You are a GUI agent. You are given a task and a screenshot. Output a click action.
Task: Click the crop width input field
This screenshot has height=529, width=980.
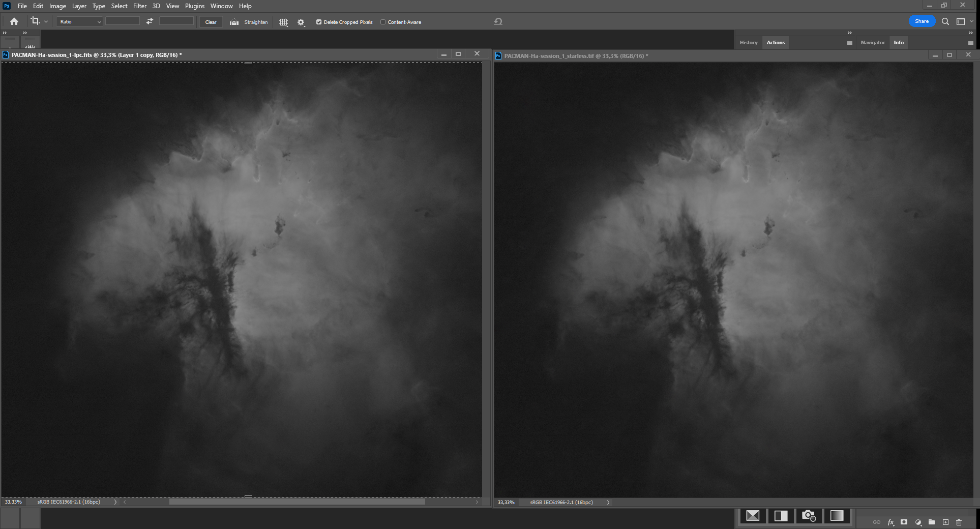pyautogui.click(x=122, y=21)
